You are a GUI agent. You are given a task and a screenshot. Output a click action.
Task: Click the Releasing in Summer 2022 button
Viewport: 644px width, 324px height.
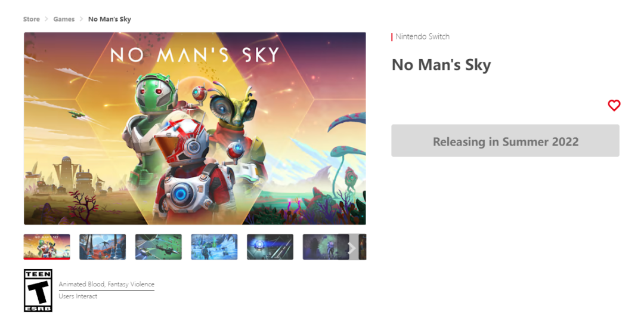(505, 141)
